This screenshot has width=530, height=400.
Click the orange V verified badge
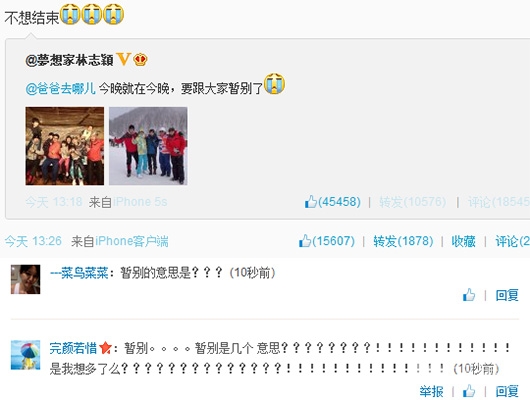click(x=123, y=60)
